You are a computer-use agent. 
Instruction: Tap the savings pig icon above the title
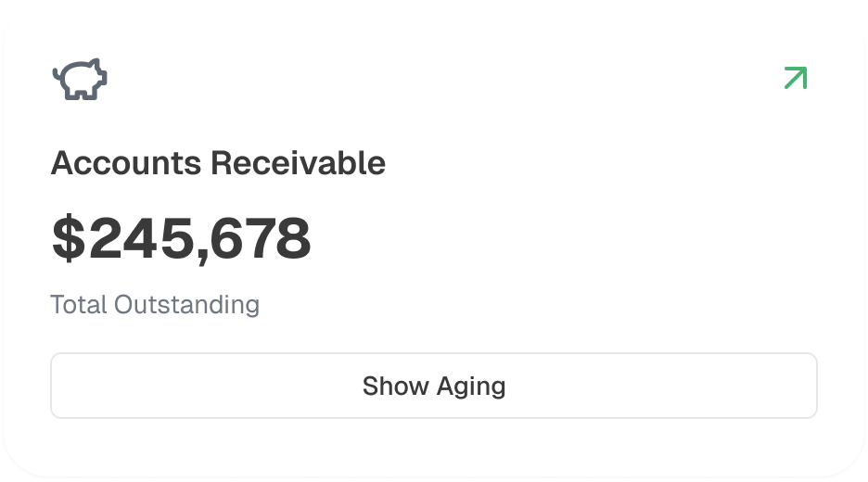tap(80, 80)
